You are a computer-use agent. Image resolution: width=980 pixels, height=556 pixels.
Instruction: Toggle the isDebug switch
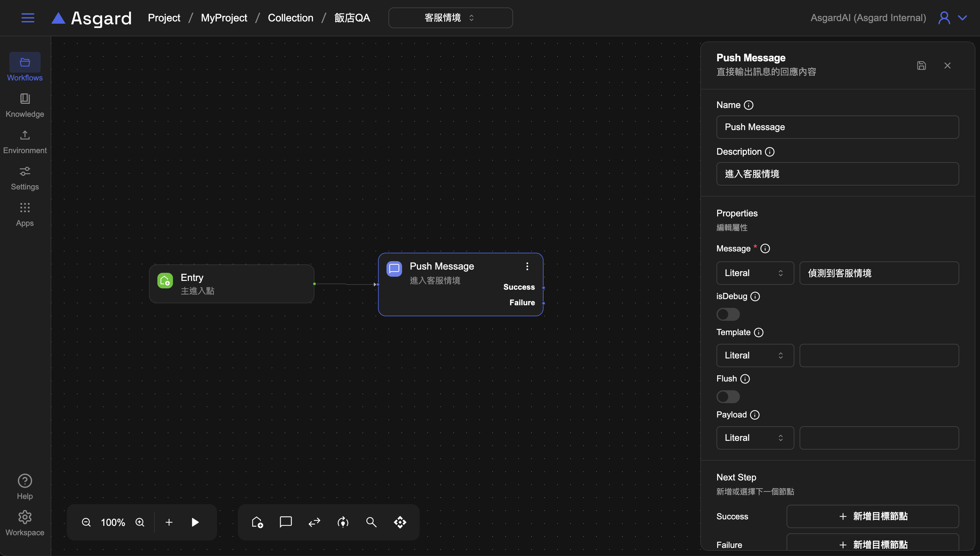click(x=728, y=314)
